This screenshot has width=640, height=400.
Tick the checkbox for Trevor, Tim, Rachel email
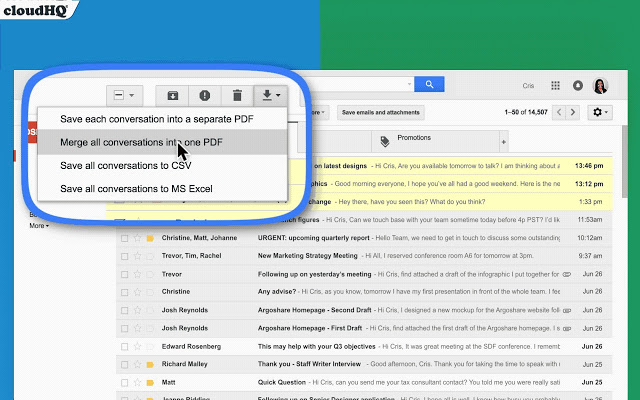click(x=124, y=256)
